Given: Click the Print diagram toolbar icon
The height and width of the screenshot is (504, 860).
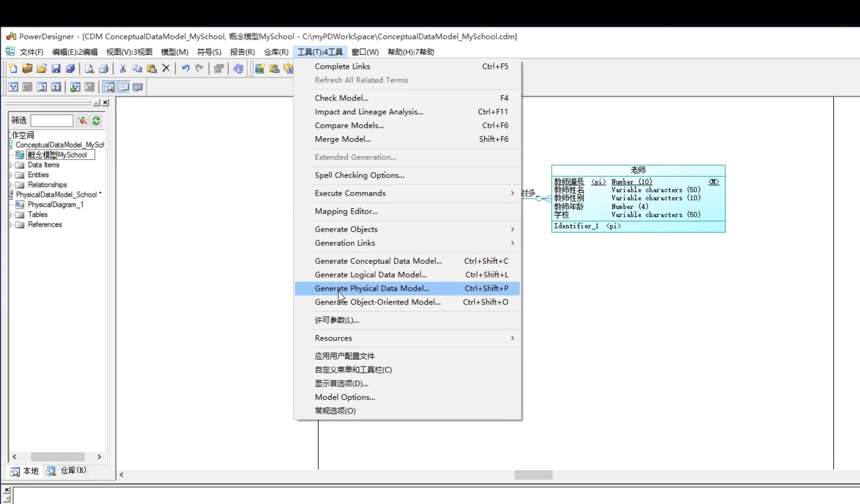Looking at the screenshot, I should pos(103,68).
